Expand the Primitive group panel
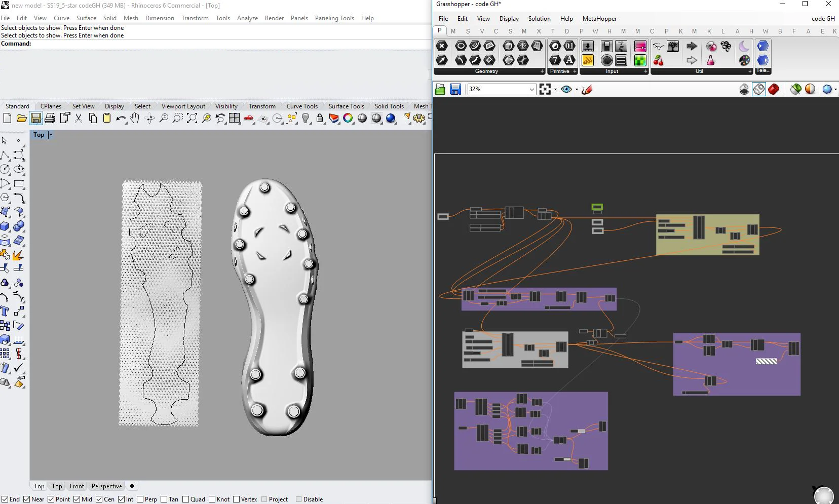Viewport: 839px width, 504px height. [575, 71]
